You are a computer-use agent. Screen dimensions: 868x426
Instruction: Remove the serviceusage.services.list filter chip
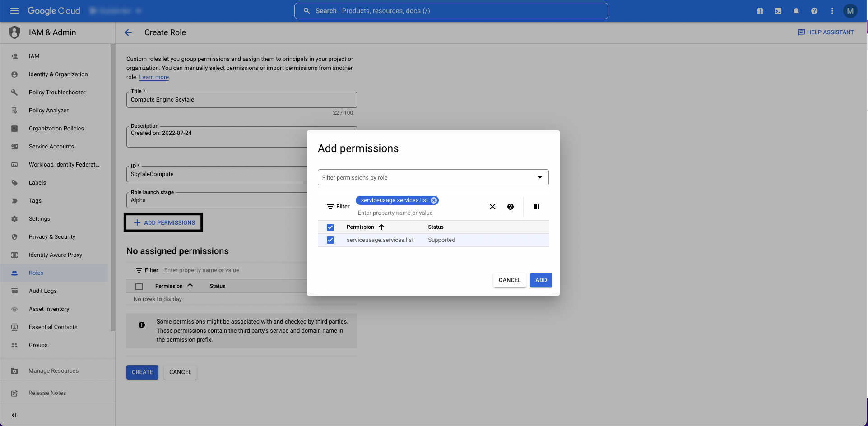click(x=434, y=200)
